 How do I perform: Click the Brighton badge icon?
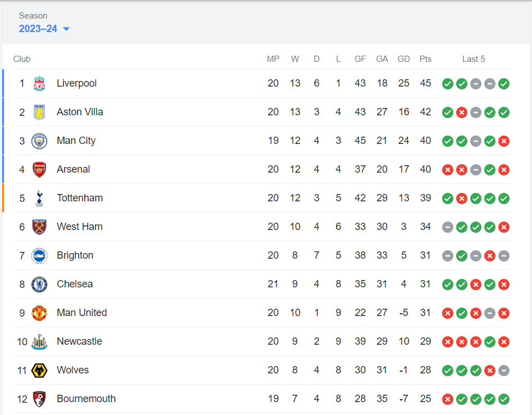click(39, 256)
